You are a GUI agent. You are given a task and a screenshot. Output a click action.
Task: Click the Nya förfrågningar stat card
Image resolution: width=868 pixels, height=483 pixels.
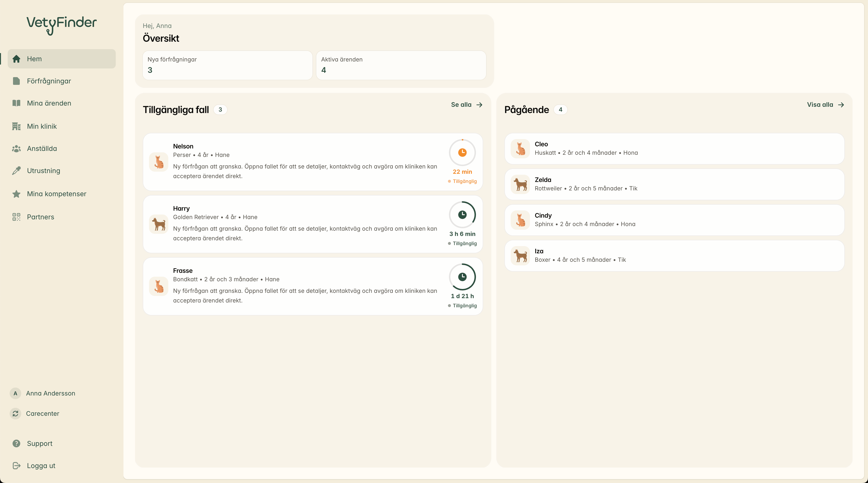(227, 65)
